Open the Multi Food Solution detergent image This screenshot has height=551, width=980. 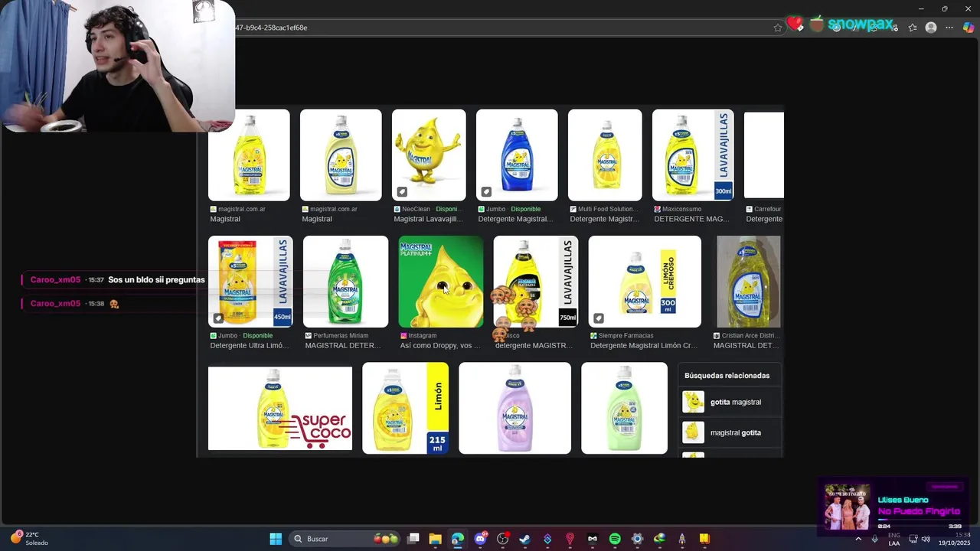(605, 155)
